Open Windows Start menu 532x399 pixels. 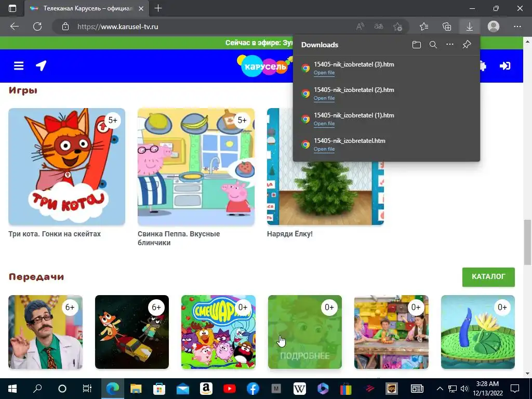(x=12, y=389)
